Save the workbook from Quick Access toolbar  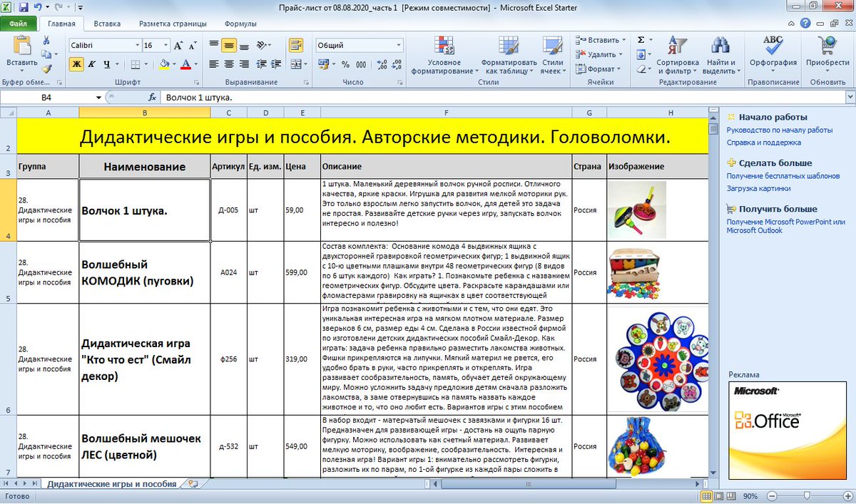pos(24,7)
